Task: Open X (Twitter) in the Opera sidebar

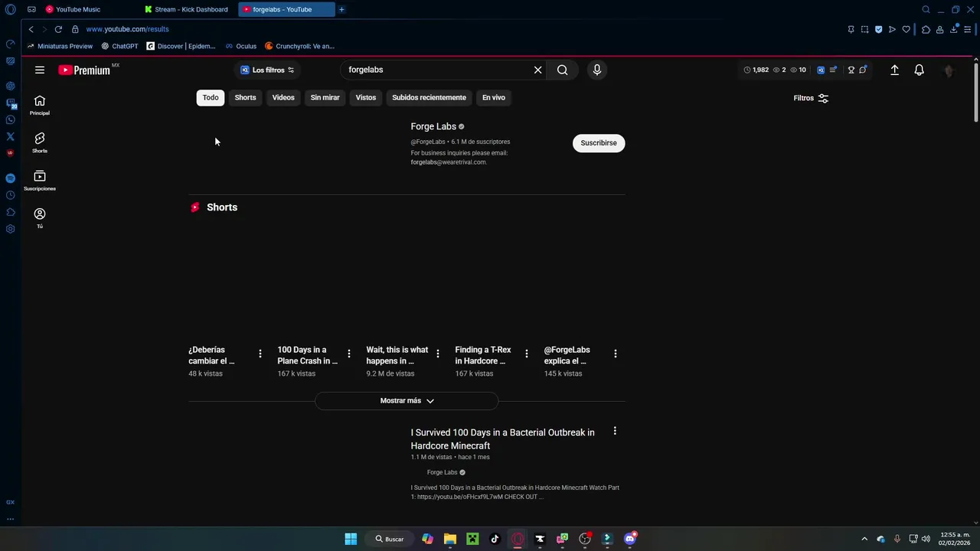Action: (x=10, y=136)
